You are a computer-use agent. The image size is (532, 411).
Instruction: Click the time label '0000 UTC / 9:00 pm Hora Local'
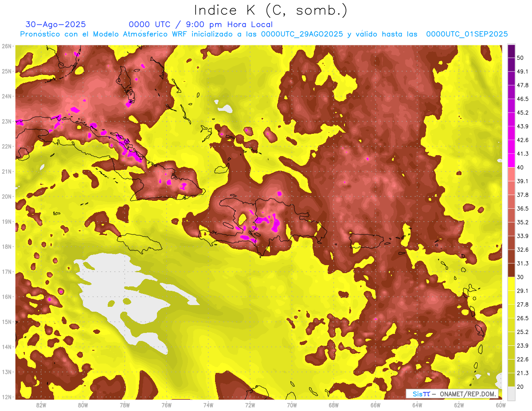(201, 24)
